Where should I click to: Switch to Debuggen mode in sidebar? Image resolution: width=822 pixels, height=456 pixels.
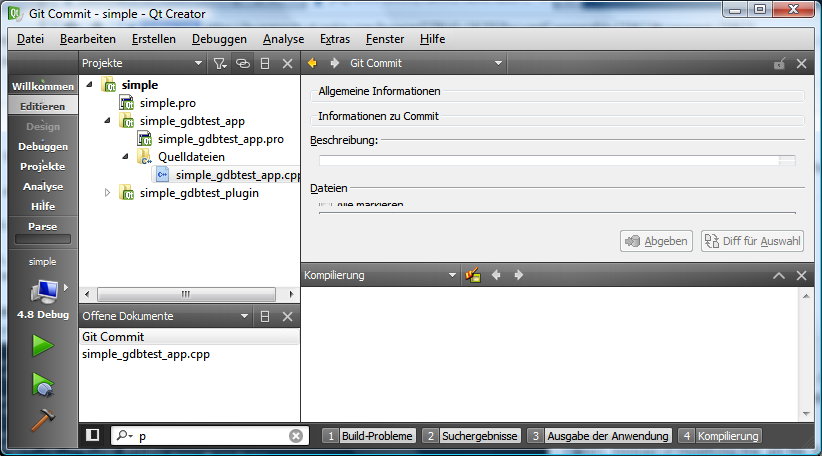(43, 146)
